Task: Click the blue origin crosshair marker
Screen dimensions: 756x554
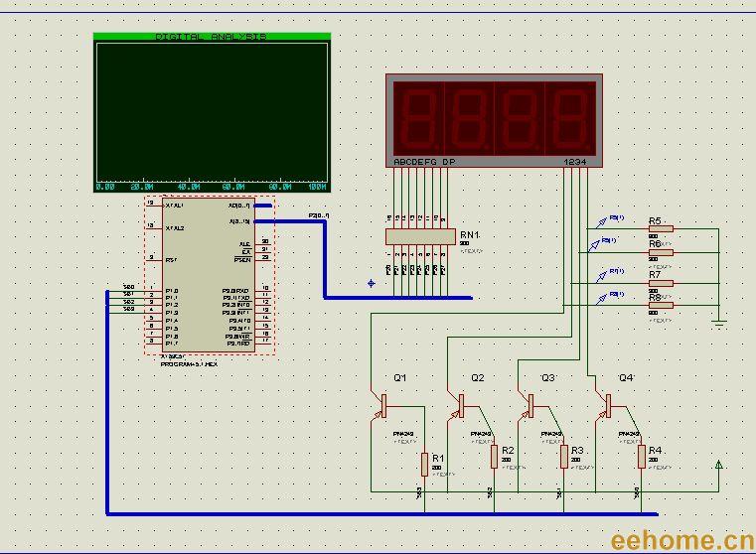Action: tap(371, 283)
